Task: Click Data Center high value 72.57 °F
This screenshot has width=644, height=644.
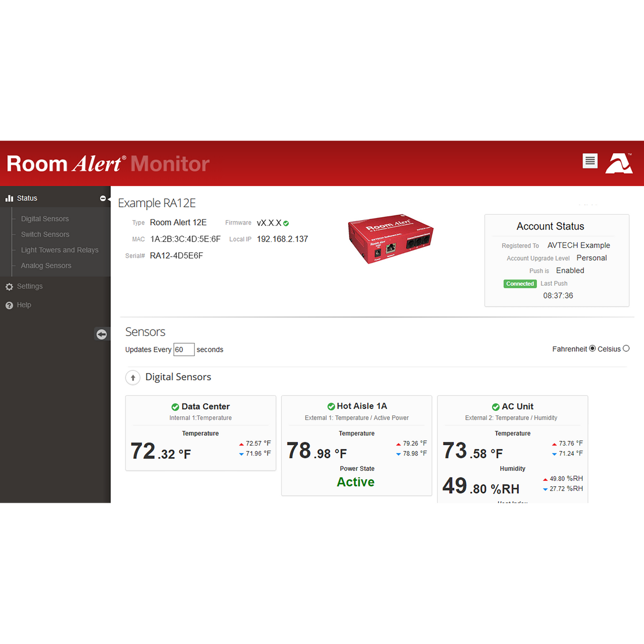Action: point(258,443)
